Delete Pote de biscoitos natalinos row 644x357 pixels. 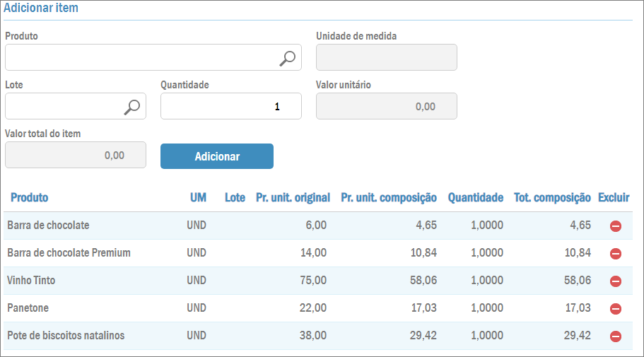coord(615,336)
